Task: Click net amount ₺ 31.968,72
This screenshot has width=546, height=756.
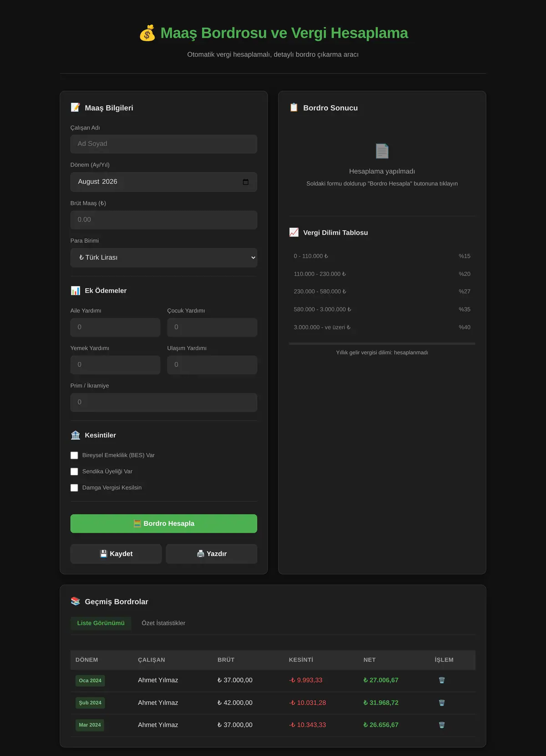Action: click(x=381, y=703)
